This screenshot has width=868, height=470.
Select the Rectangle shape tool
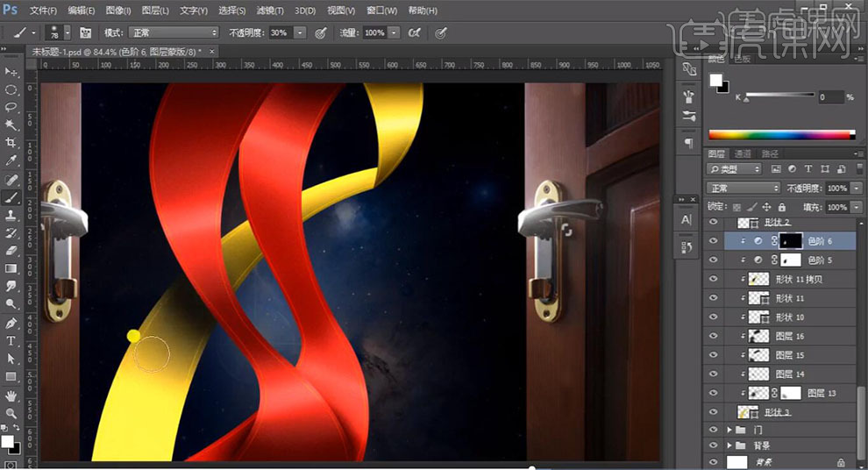11,376
